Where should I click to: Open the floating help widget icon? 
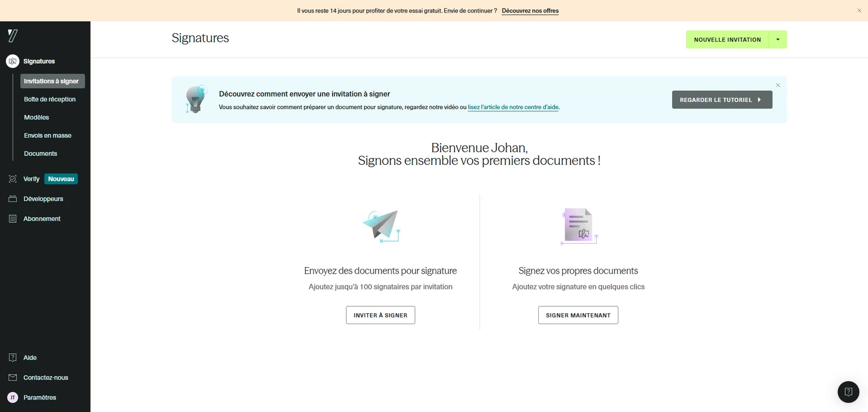[x=848, y=392]
